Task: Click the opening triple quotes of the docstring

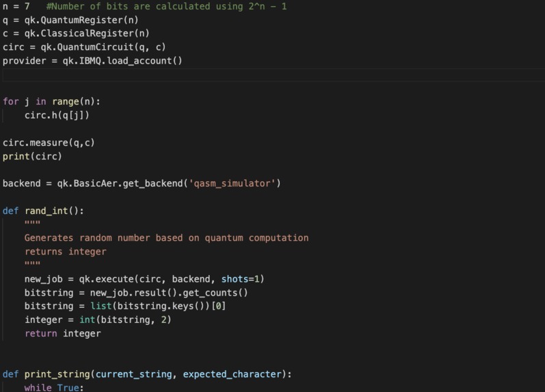Action: [32, 223]
